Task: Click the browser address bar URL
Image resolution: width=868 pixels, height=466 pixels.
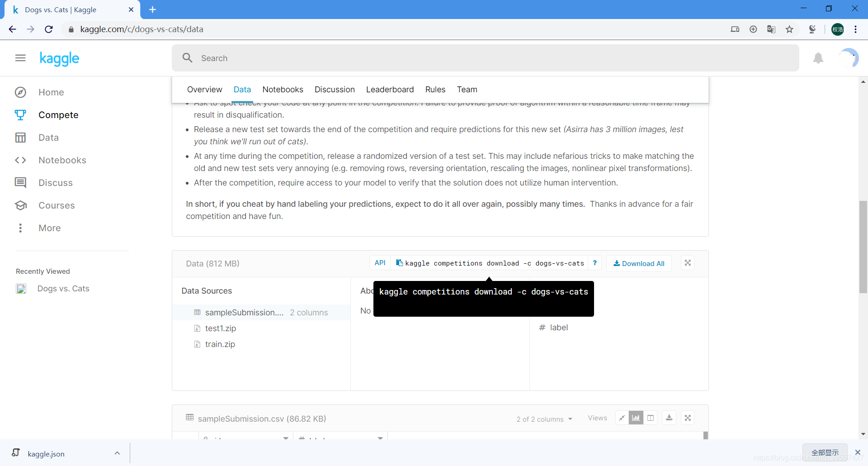Action: click(x=142, y=29)
